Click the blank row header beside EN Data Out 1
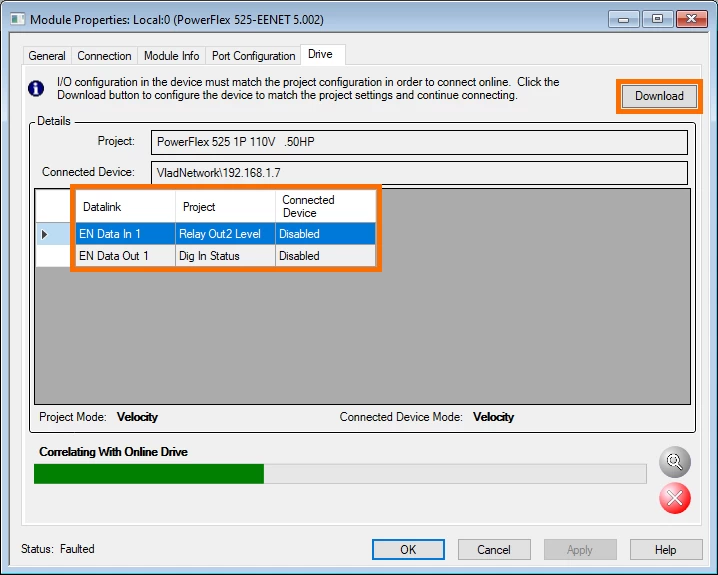The height and width of the screenshot is (575, 718). (x=53, y=256)
